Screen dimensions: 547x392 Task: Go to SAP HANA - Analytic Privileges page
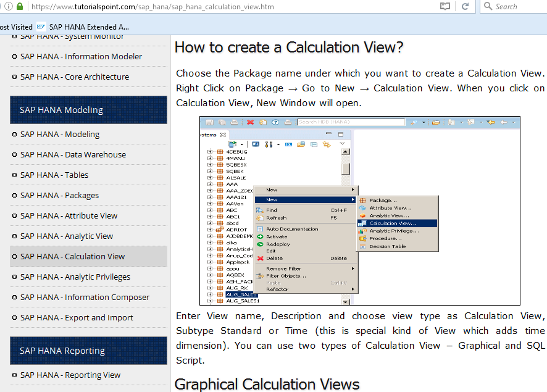[75, 277]
